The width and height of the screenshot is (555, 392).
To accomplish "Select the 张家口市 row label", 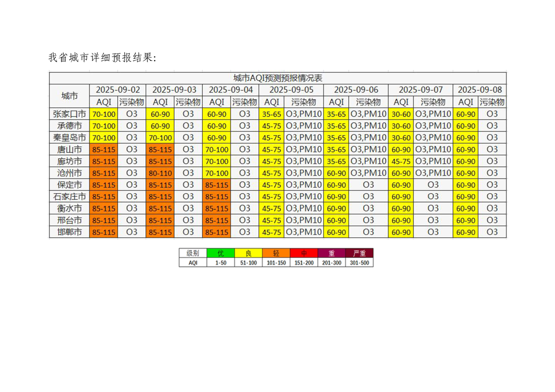I will (x=69, y=114).
